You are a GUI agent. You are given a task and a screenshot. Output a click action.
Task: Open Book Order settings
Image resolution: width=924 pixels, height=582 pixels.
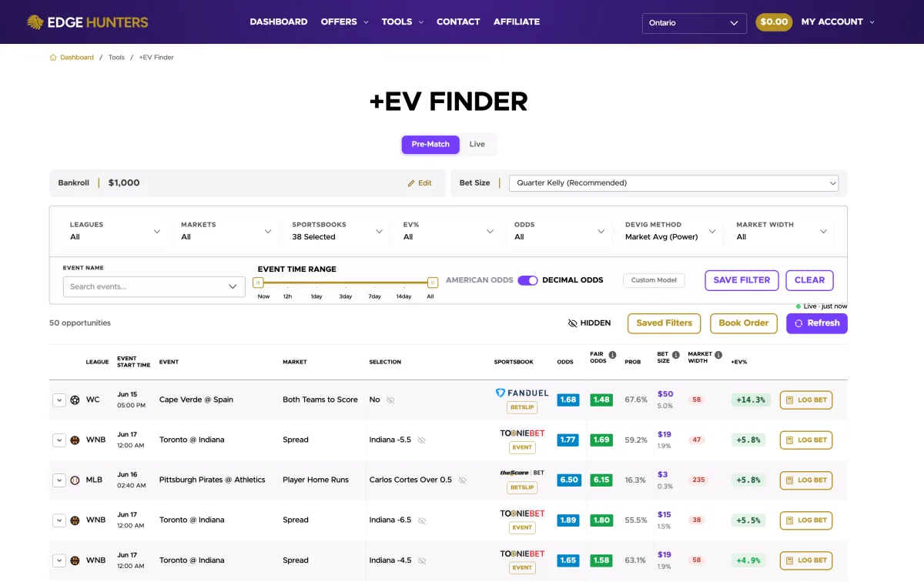(x=744, y=323)
